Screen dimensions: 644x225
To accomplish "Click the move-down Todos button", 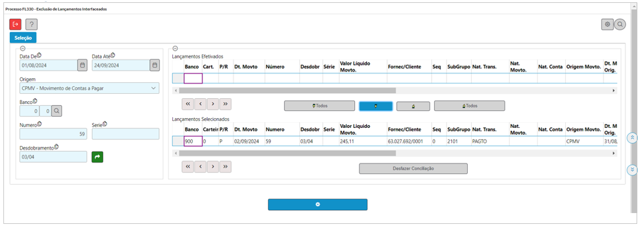I will [319, 106].
